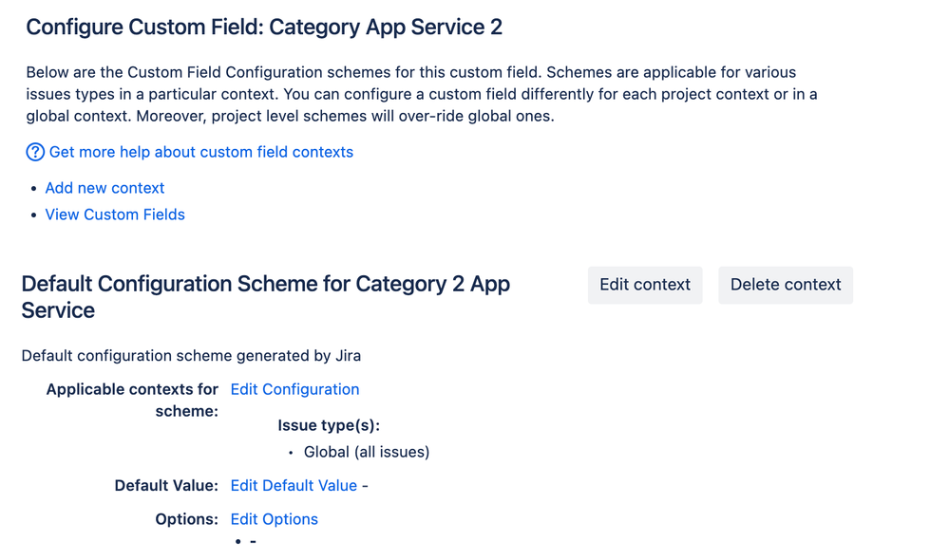Click the introductory description paragraph
Screen dimensions: 949x560
click(x=422, y=94)
